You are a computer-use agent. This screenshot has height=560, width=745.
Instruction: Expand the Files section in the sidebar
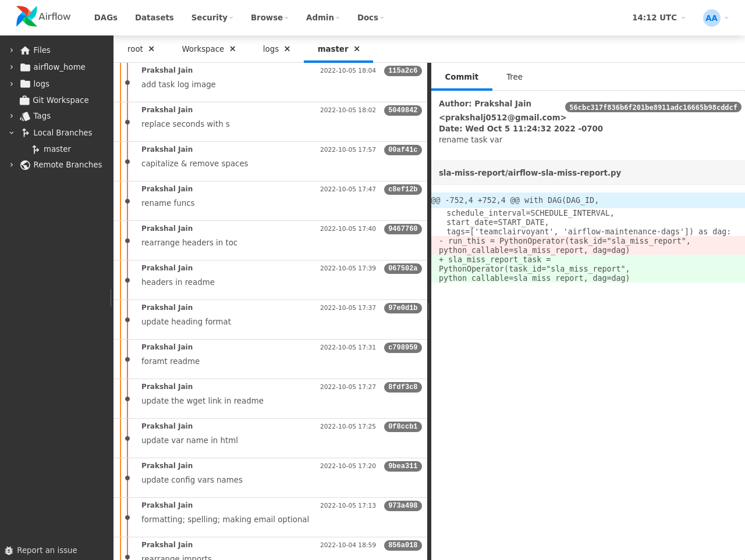12,50
